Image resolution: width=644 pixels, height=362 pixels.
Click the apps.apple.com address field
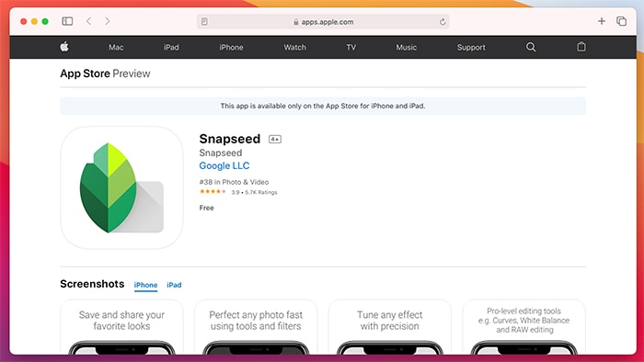point(323,22)
